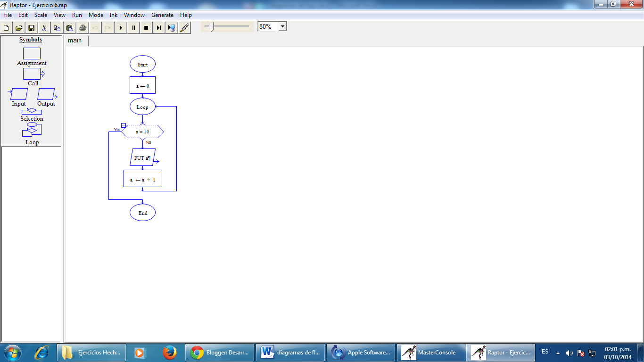644x362 pixels.
Task: Pause flowchart execution using the Pause icon
Action: pyautogui.click(x=133, y=27)
